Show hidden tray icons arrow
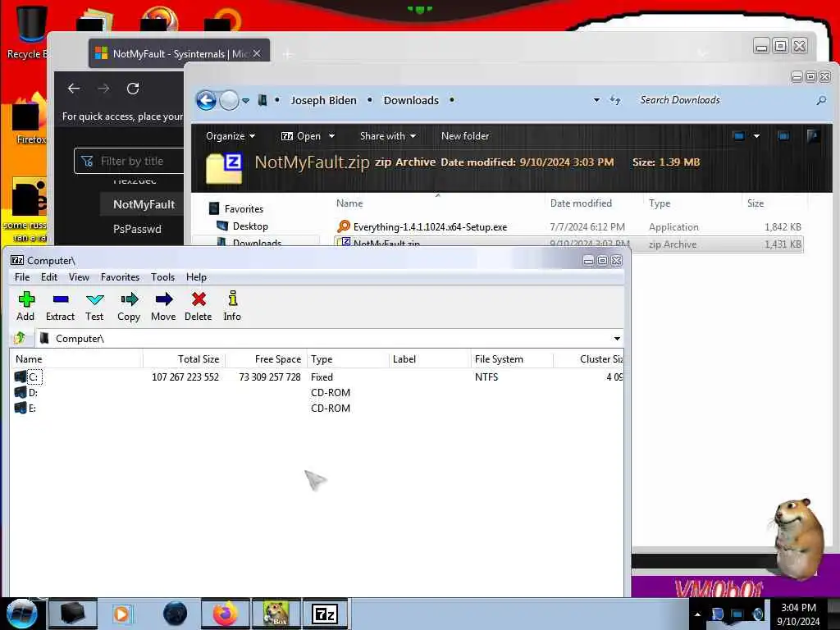Viewport: 840px width, 630px height. [x=697, y=614]
